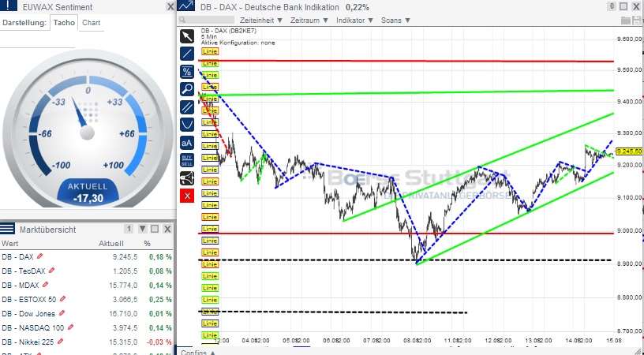Click the 0,18 % value in DB - DAX row
Viewport: 644px width, 355px height.
pos(160,257)
